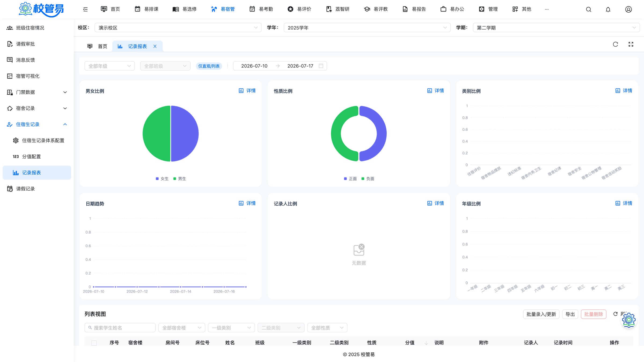Open the 二级类别 filter dropdown
The image size is (644, 362).
pos(281,328)
